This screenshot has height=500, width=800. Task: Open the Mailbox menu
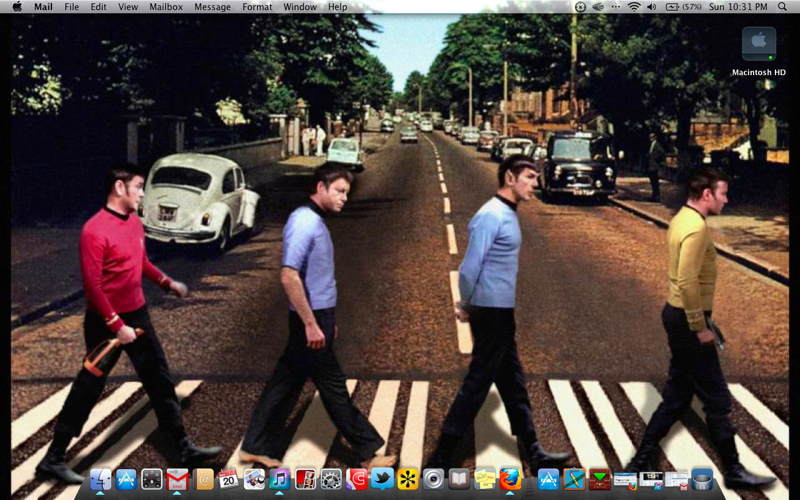166,7
